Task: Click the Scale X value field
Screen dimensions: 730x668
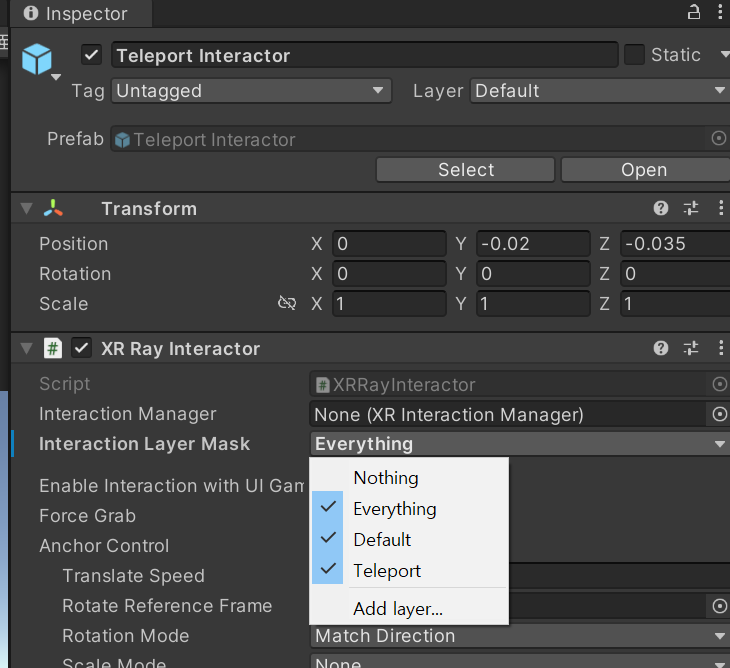Action: [x=389, y=304]
